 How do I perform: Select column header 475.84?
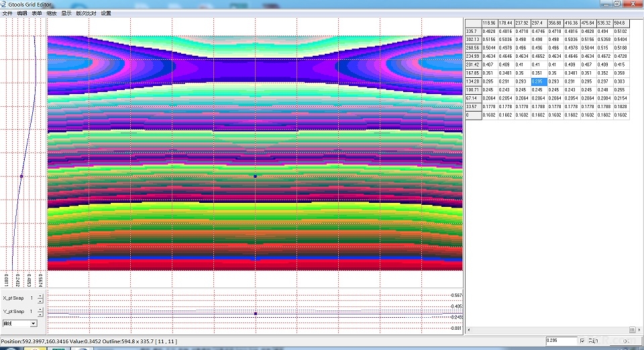click(588, 23)
